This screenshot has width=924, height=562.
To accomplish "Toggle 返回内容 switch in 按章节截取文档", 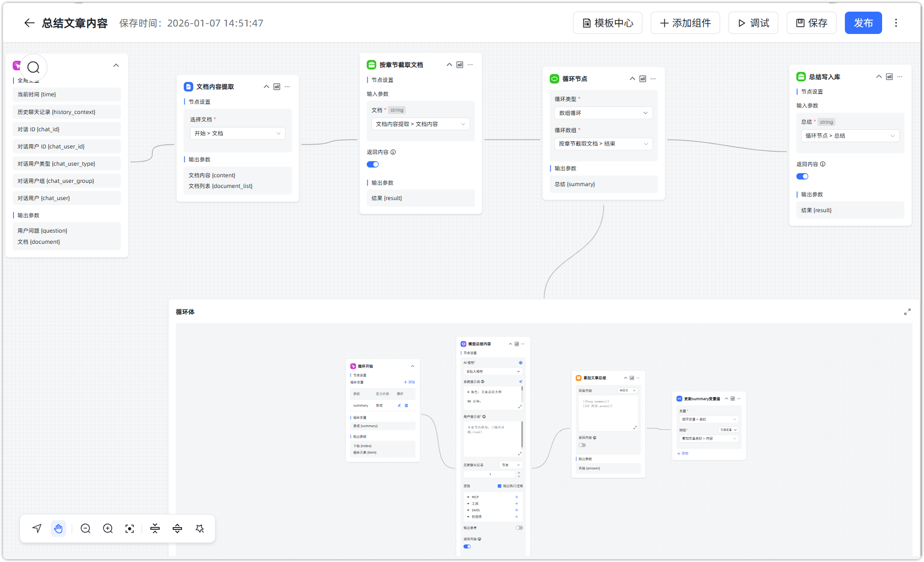I will coord(372,164).
